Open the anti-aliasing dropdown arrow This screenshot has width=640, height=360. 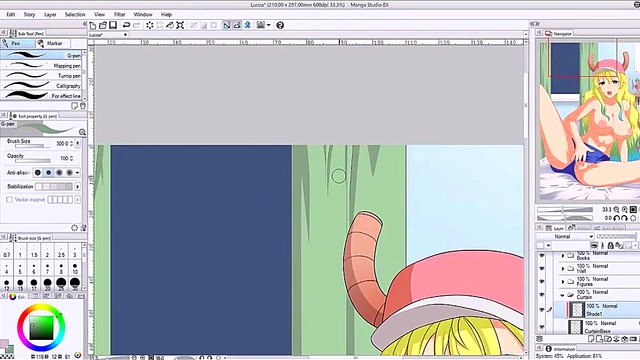click(77, 173)
